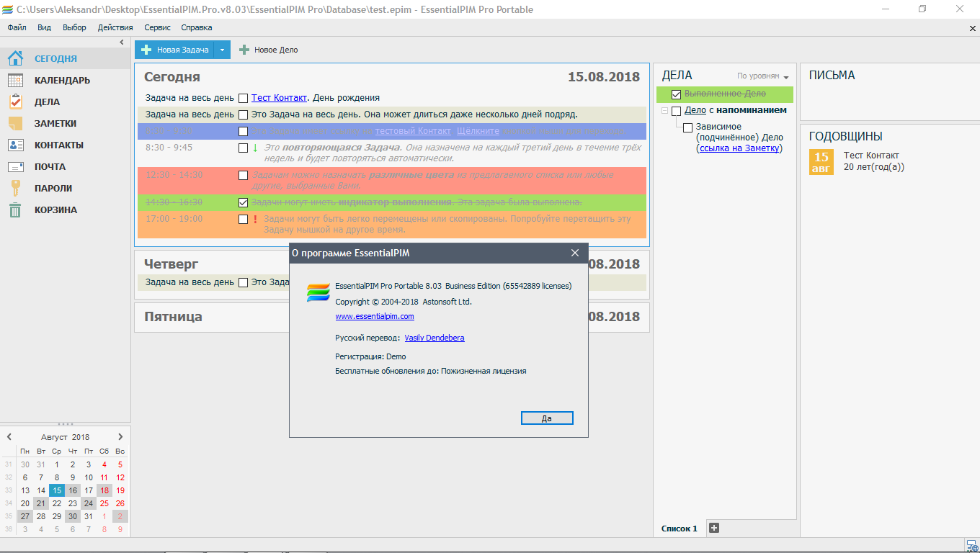
Task: Open the Контакты contact card icon
Action: 15,145
